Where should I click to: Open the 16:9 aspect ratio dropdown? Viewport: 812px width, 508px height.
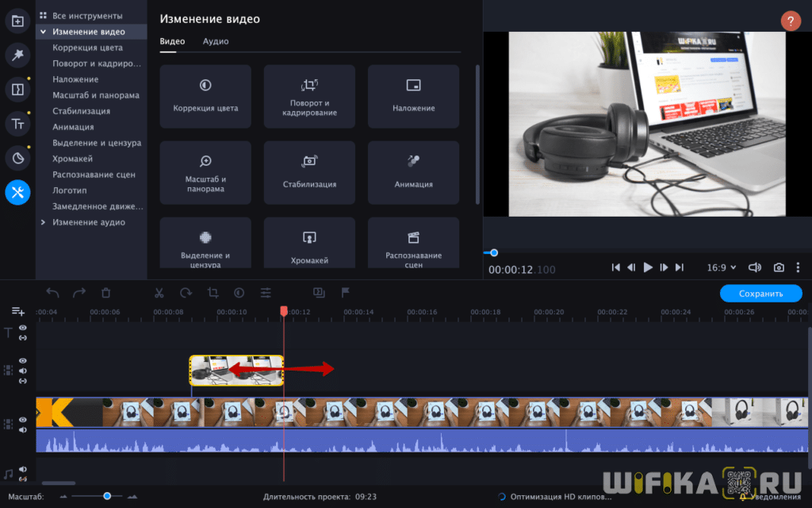[723, 267]
